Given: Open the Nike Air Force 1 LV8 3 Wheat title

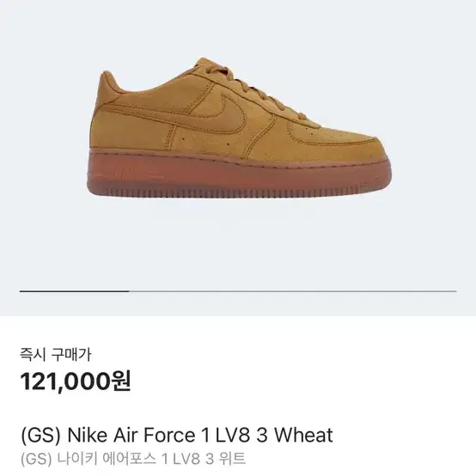Looking at the screenshot, I should point(177,435).
